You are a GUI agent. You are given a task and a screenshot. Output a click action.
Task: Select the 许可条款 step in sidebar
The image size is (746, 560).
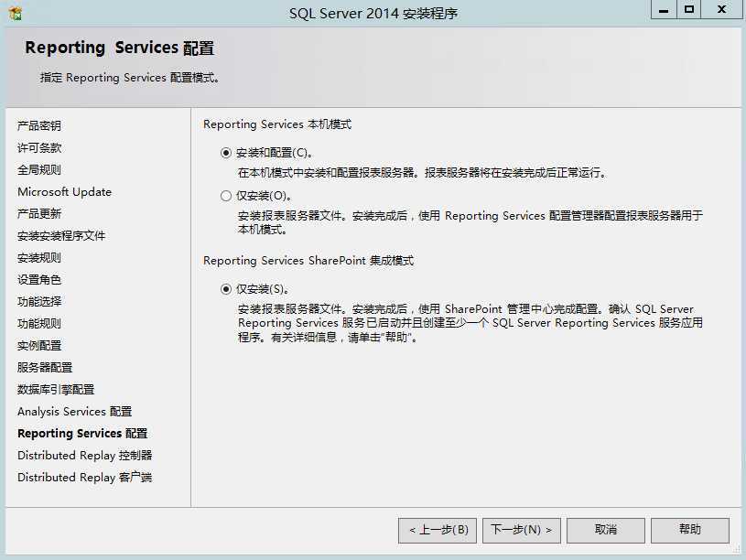point(39,148)
